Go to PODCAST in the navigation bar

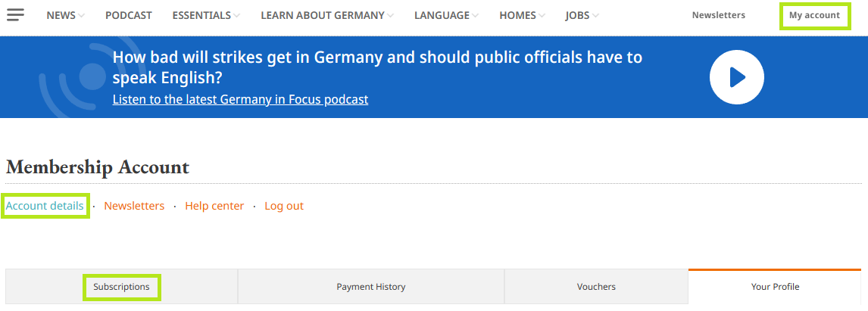coord(129,15)
